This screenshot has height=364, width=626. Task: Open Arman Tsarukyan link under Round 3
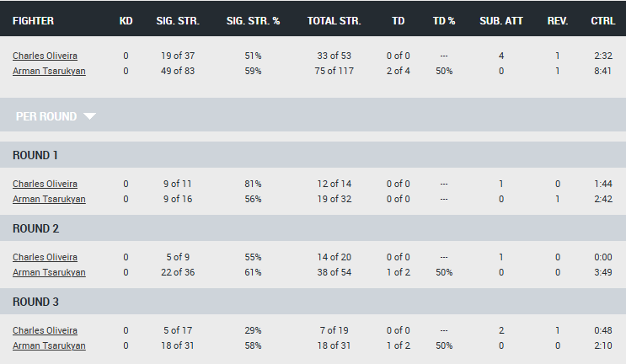(49, 346)
